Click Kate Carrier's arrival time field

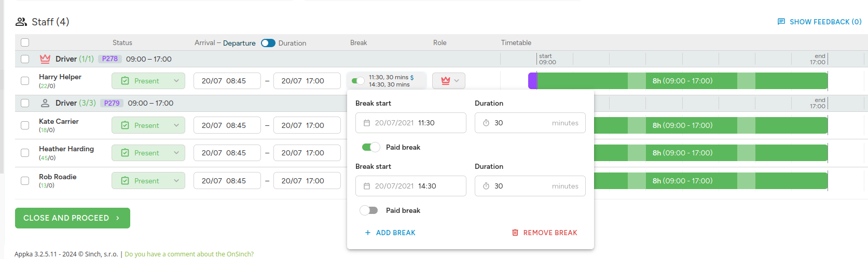click(x=227, y=125)
